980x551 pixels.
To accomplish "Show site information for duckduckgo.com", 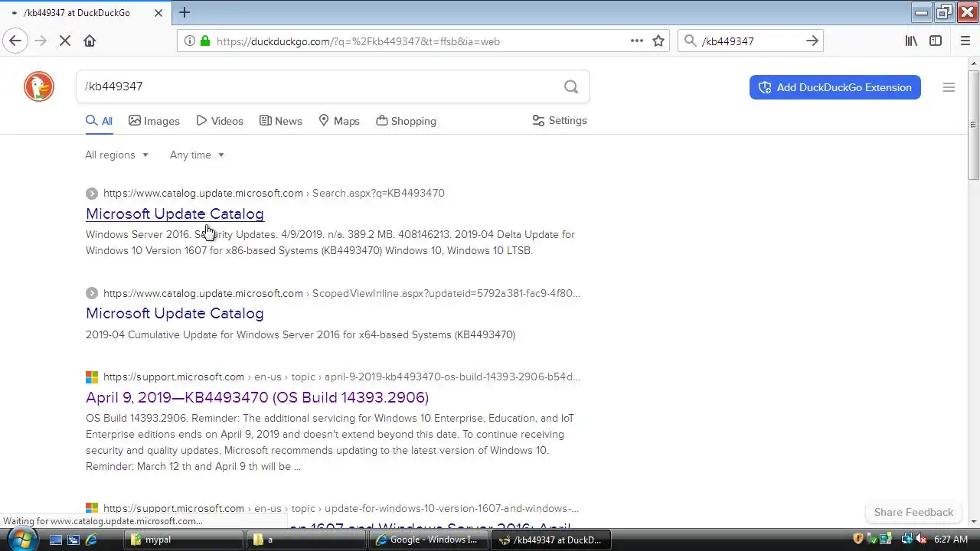I will (188, 41).
